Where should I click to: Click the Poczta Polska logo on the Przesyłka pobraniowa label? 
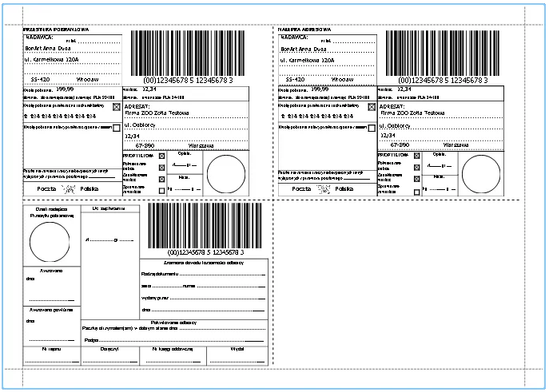click(x=68, y=189)
